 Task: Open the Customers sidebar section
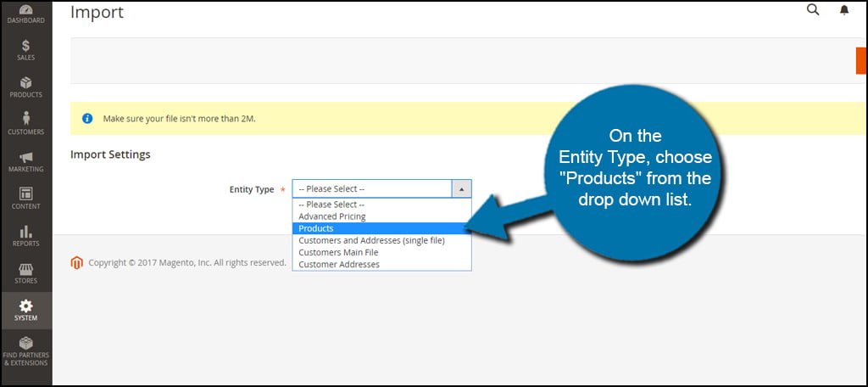tap(25, 124)
